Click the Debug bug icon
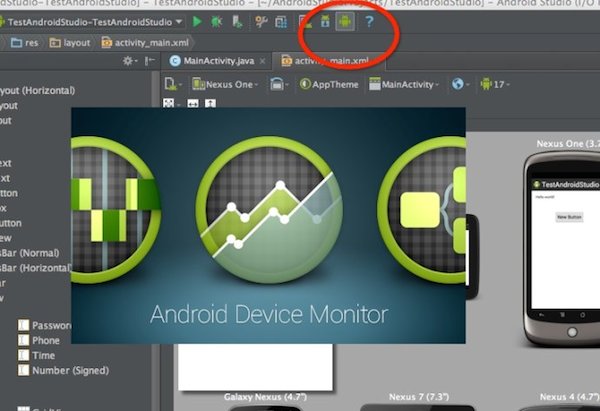 pyautogui.click(x=217, y=21)
